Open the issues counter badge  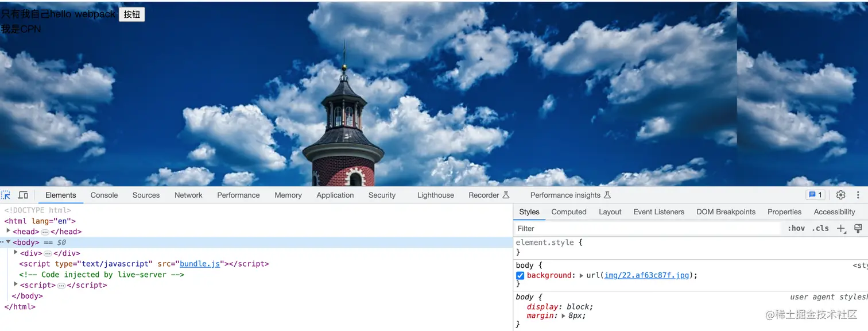point(815,195)
